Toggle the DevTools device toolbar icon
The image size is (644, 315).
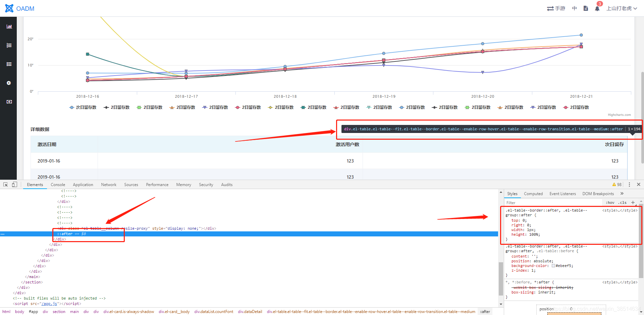pyautogui.click(x=14, y=184)
